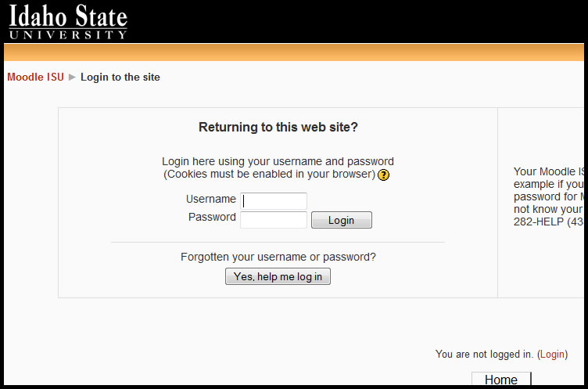The height and width of the screenshot is (389, 588).
Task: Open the cookies help question mark icon
Action: pos(383,175)
